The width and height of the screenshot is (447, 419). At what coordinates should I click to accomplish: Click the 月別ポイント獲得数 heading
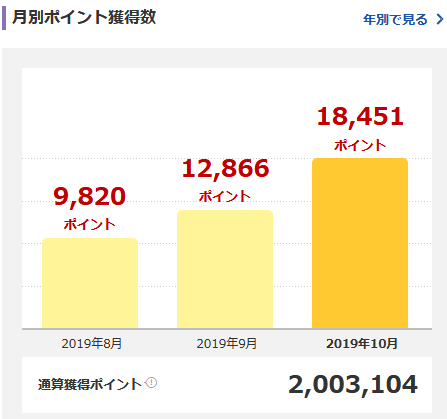click(x=84, y=17)
